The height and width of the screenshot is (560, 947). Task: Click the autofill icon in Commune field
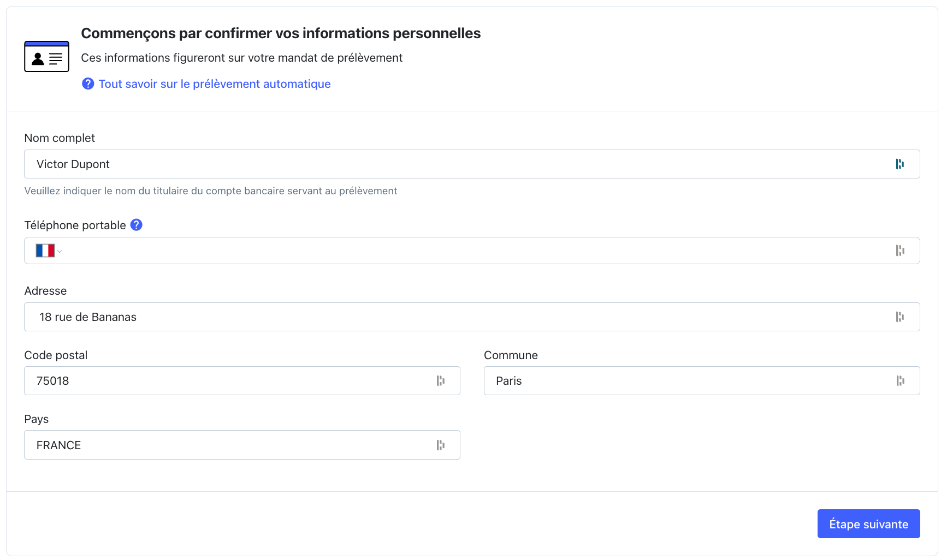pyautogui.click(x=899, y=381)
